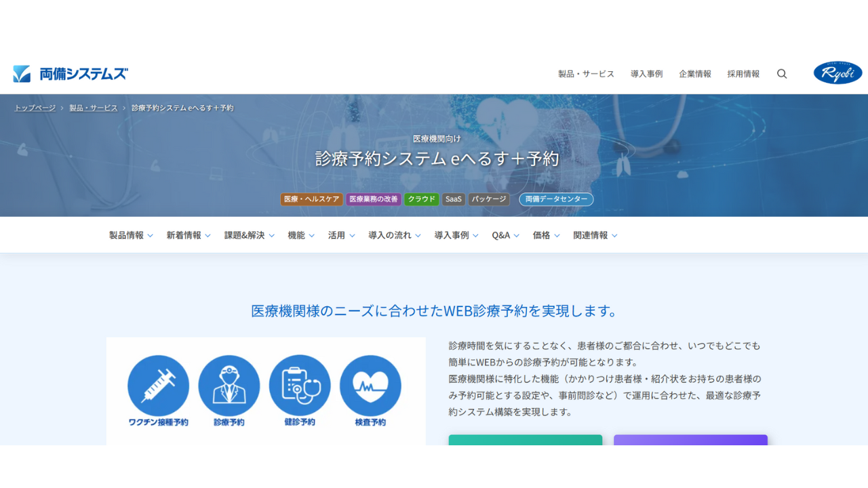Expand the 価格 submenu
868x488 pixels.
pyautogui.click(x=547, y=235)
